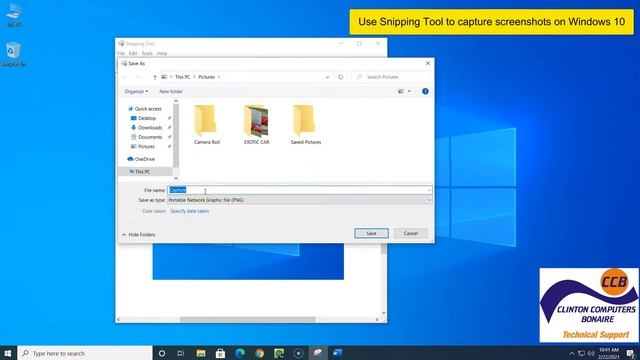Viewport: 640px width, 360px height.
Task: Open File Explorer from the taskbar
Action: pos(200,353)
